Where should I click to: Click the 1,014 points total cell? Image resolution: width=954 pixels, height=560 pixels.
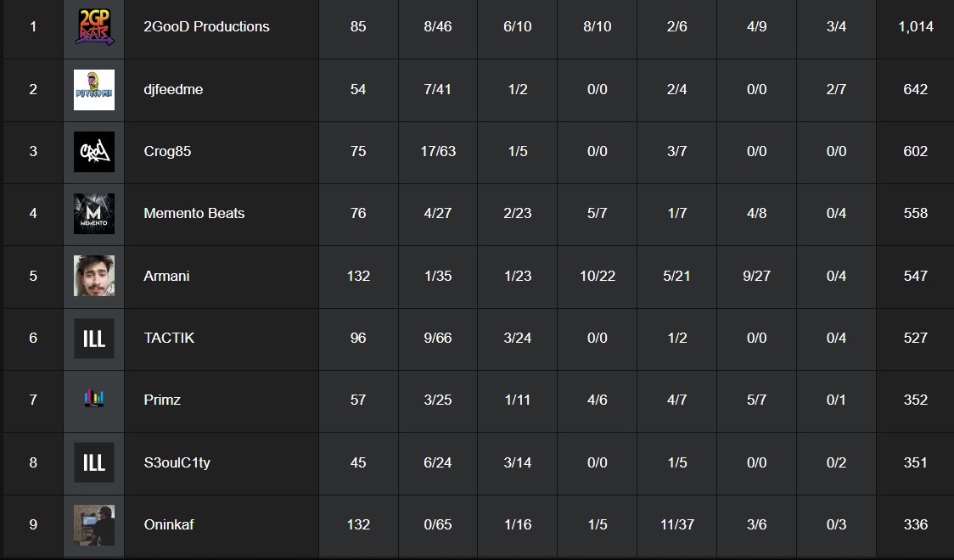[915, 27]
